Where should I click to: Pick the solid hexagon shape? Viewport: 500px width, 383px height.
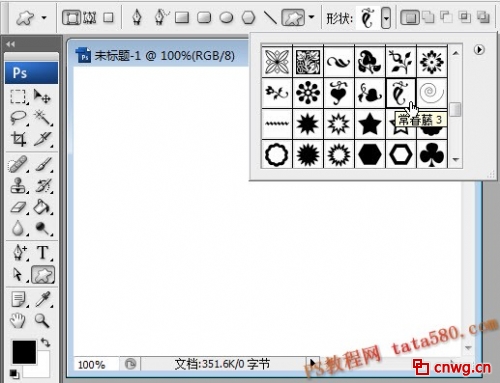[370, 155]
